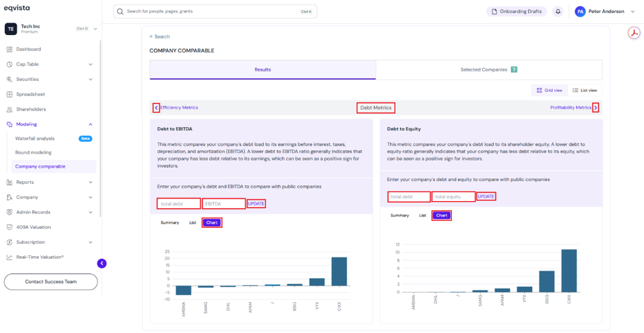Viewport: 644px width, 333px height.
Task: Click the Debt Metrics heading
Action: point(376,108)
